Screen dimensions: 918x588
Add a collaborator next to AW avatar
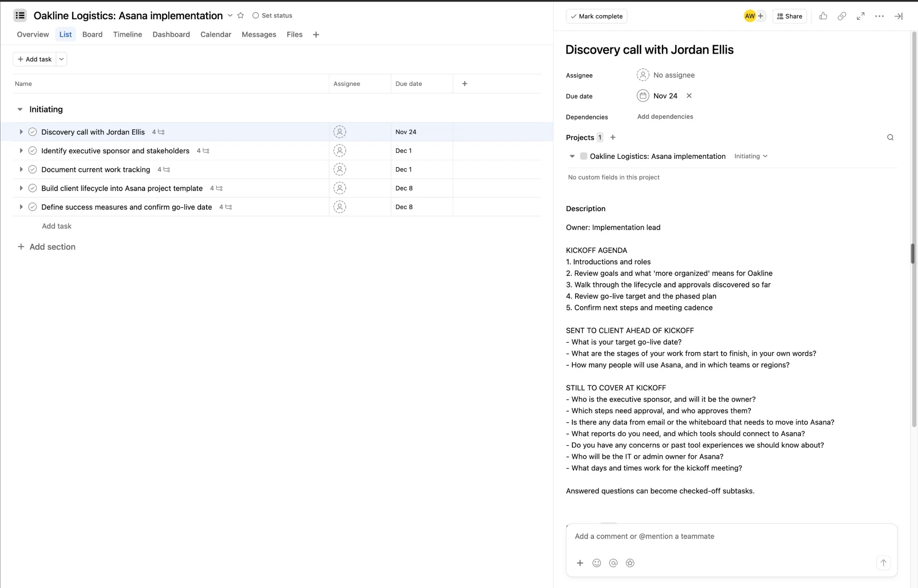pyautogui.click(x=761, y=16)
